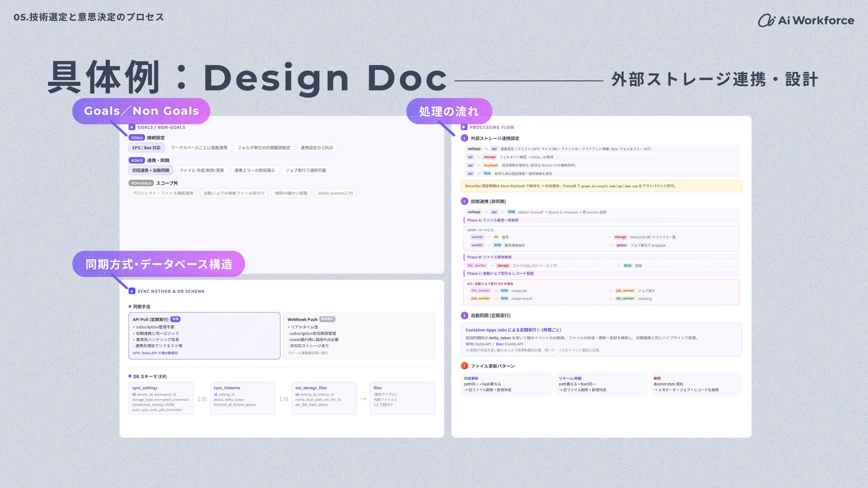Toggle the SPO / Box 対応 chip

click(146, 148)
